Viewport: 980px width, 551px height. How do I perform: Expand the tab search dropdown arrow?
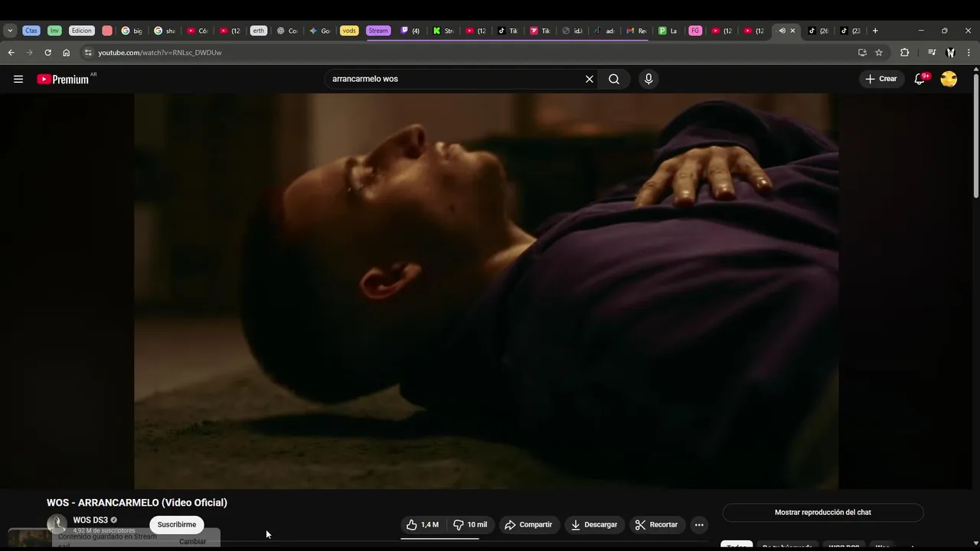(x=10, y=31)
